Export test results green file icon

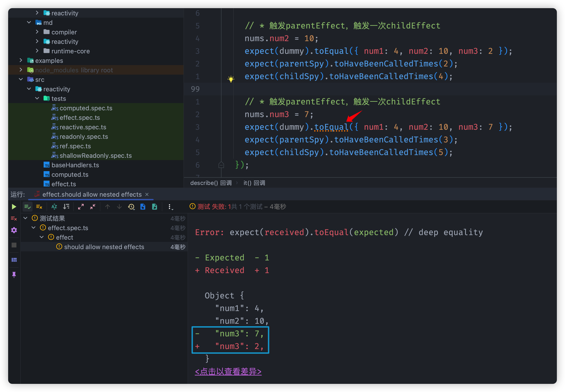pos(155,207)
